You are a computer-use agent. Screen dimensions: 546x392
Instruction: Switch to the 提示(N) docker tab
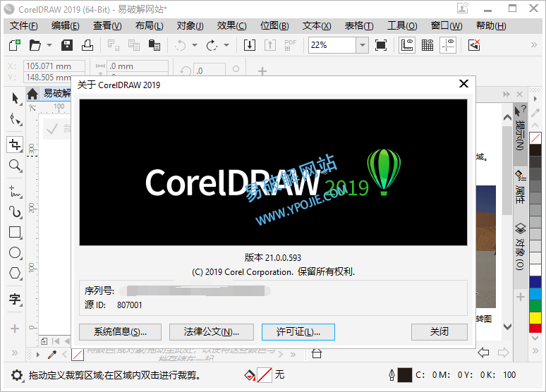(520, 134)
